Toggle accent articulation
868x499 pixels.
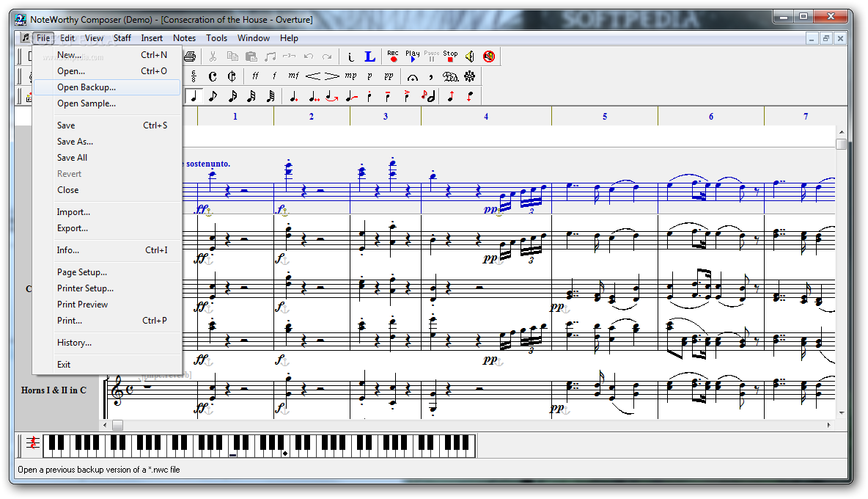pos(407,96)
